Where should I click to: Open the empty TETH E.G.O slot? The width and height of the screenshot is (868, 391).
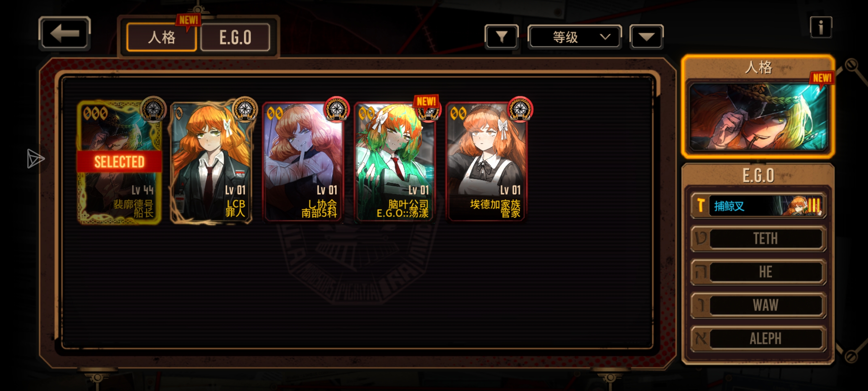coord(758,239)
